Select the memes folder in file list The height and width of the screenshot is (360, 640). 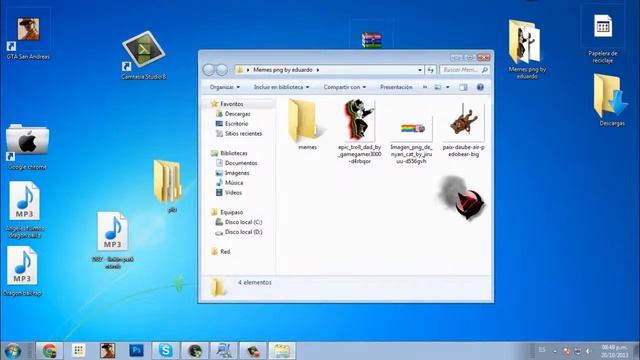click(x=307, y=124)
